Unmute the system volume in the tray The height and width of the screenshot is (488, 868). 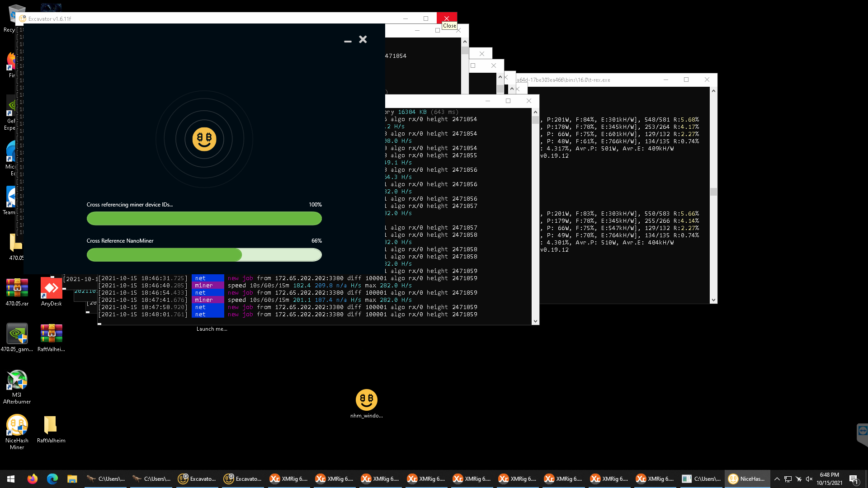(x=808, y=479)
